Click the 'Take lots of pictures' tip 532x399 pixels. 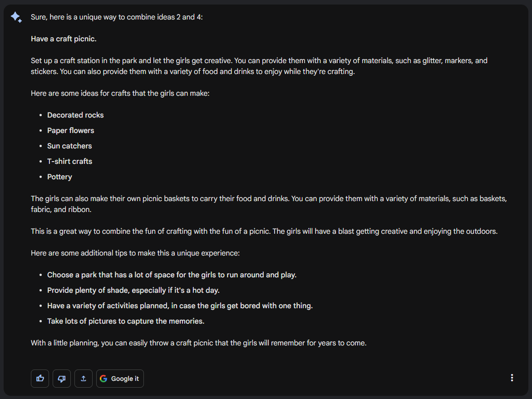(126, 321)
